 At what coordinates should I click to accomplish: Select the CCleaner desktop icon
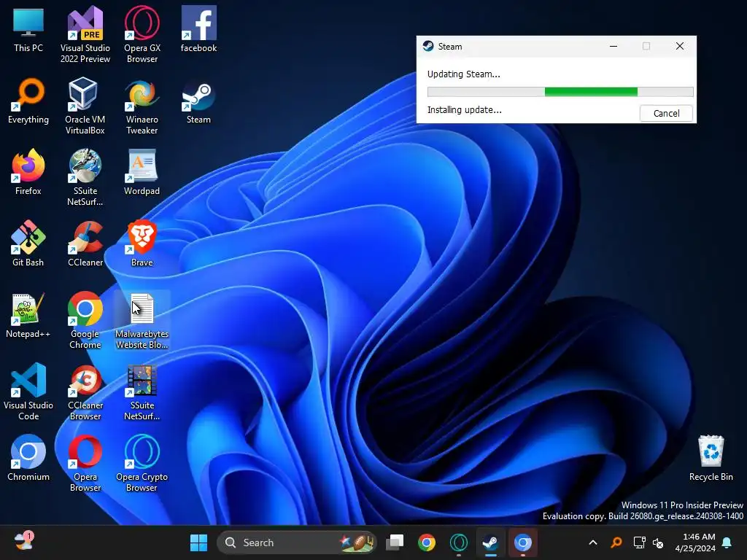(x=85, y=244)
